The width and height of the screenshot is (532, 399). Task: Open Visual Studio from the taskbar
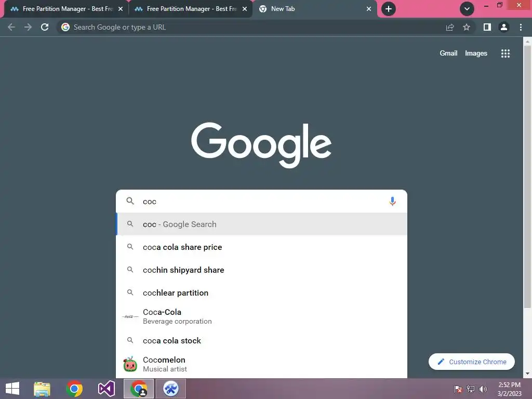point(106,389)
